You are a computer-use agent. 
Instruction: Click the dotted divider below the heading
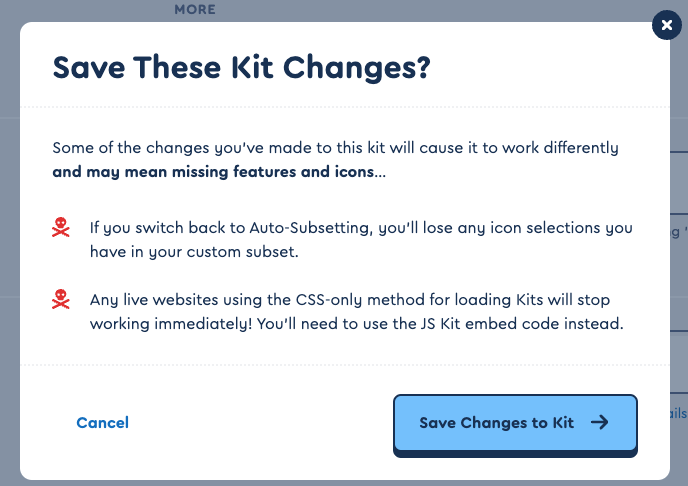345,107
